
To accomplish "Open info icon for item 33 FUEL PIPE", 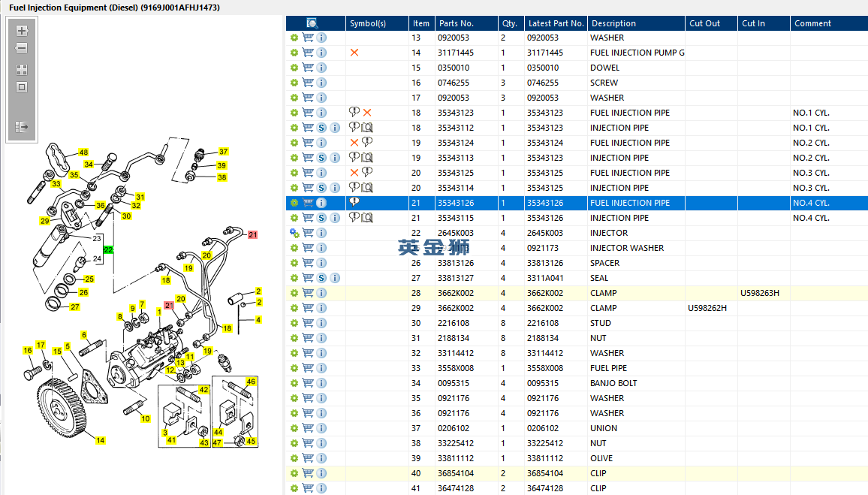I will point(321,368).
